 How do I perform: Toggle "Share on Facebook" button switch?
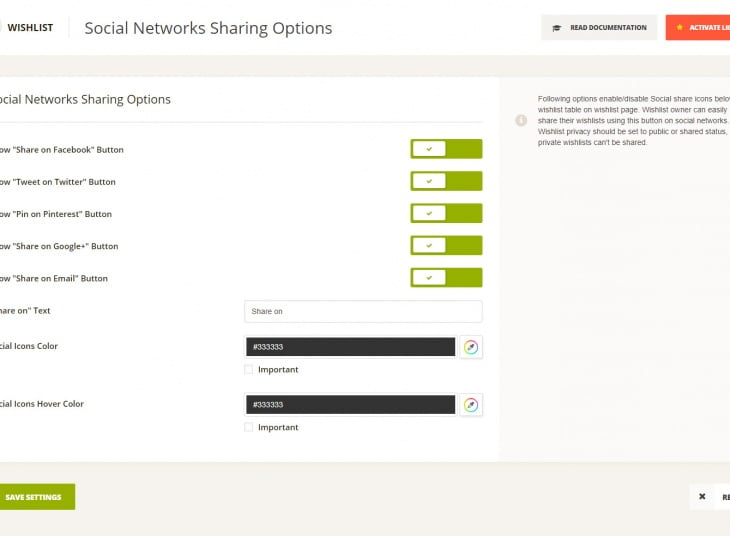point(446,149)
